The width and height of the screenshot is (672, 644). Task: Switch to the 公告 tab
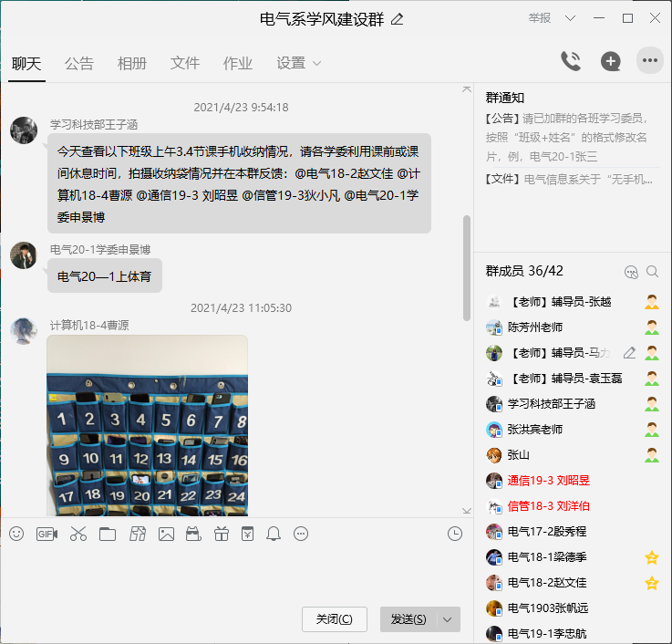pyautogui.click(x=79, y=64)
